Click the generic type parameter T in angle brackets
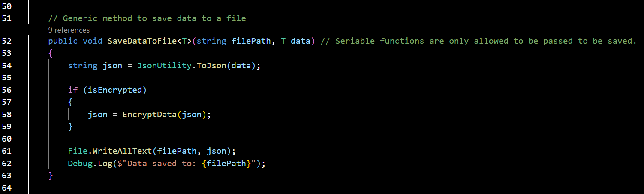The width and height of the screenshot is (644, 194). coord(184,41)
